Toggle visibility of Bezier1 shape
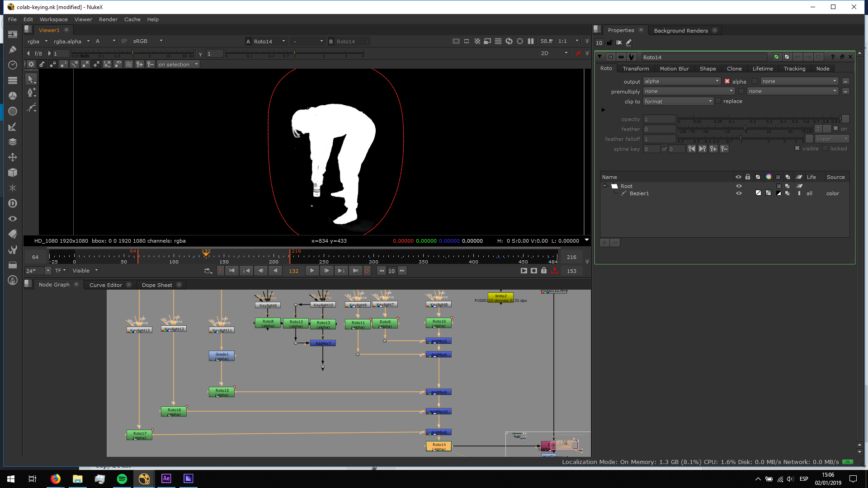This screenshot has width=868, height=488. point(739,193)
